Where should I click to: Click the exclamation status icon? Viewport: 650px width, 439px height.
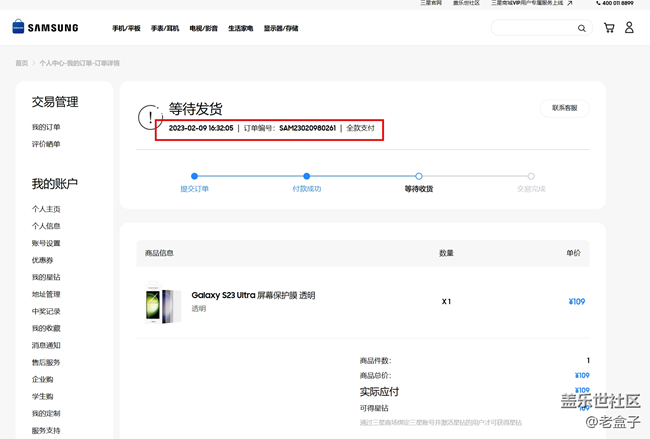(x=148, y=116)
